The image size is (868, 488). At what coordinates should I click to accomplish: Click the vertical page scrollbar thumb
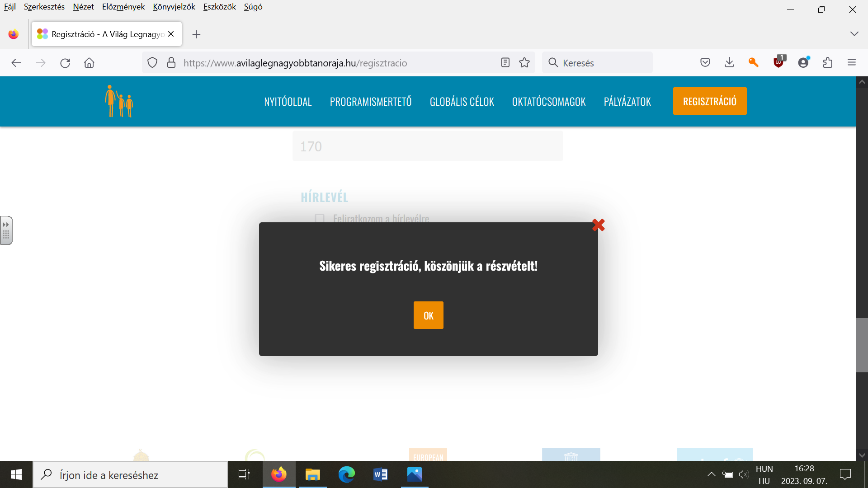pyautogui.click(x=862, y=345)
